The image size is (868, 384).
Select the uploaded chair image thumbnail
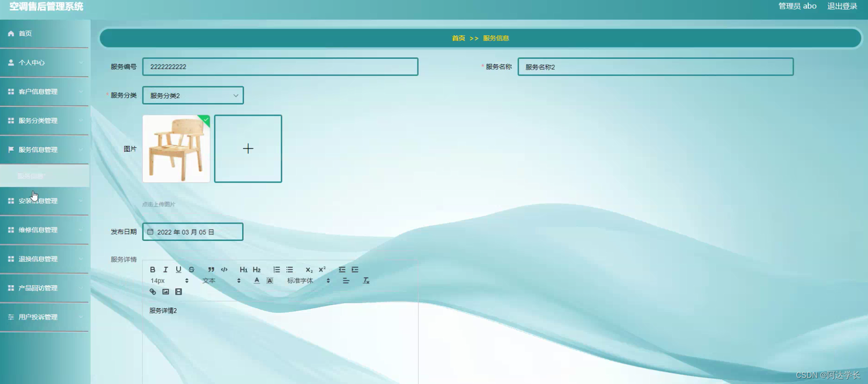[x=176, y=149]
